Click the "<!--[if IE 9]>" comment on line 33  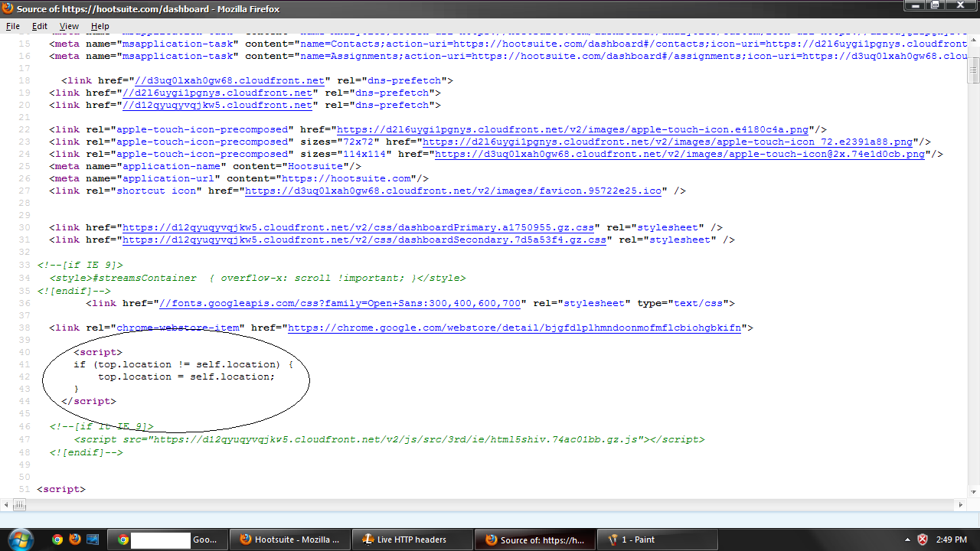[80, 265]
